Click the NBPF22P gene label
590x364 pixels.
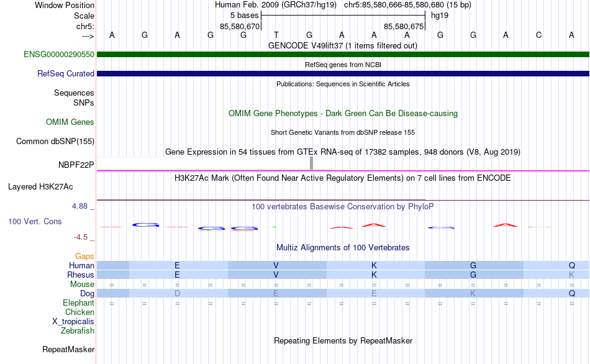pos(76,165)
